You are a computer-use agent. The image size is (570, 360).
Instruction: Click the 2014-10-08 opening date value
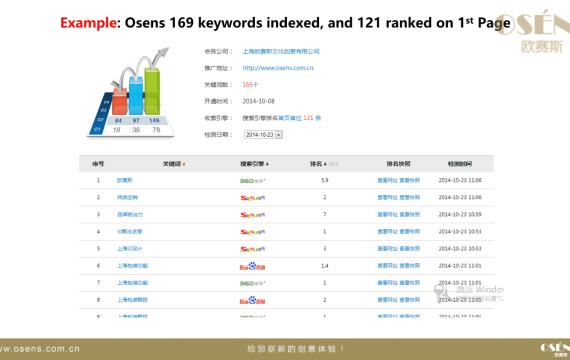pos(258,101)
